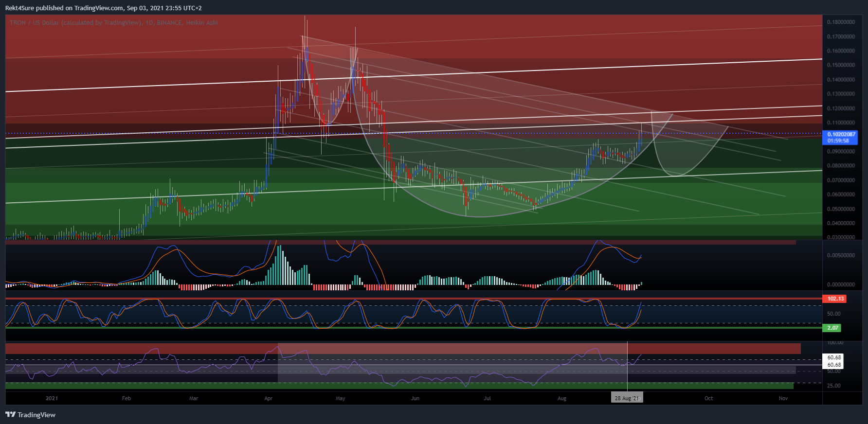
Task: Click the Nov label on time axis
Action: (x=783, y=398)
